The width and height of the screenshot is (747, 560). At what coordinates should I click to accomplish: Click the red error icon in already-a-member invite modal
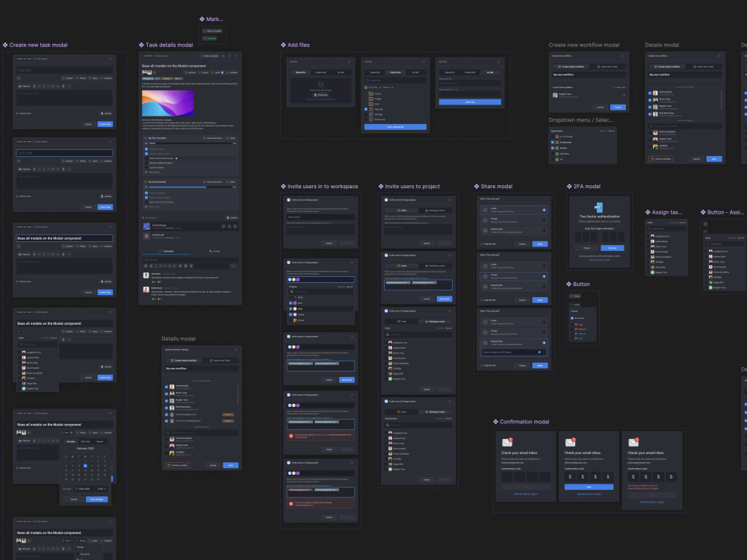291,504
